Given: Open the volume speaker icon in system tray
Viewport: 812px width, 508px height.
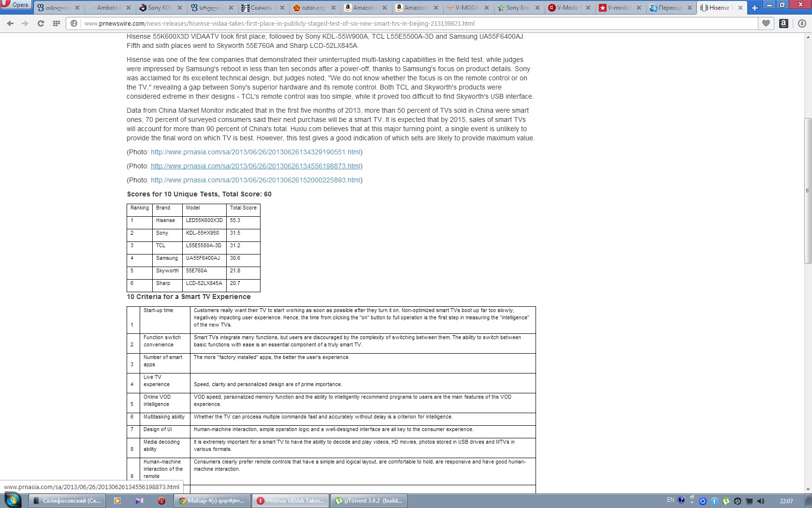Looking at the screenshot, I should coord(761,501).
